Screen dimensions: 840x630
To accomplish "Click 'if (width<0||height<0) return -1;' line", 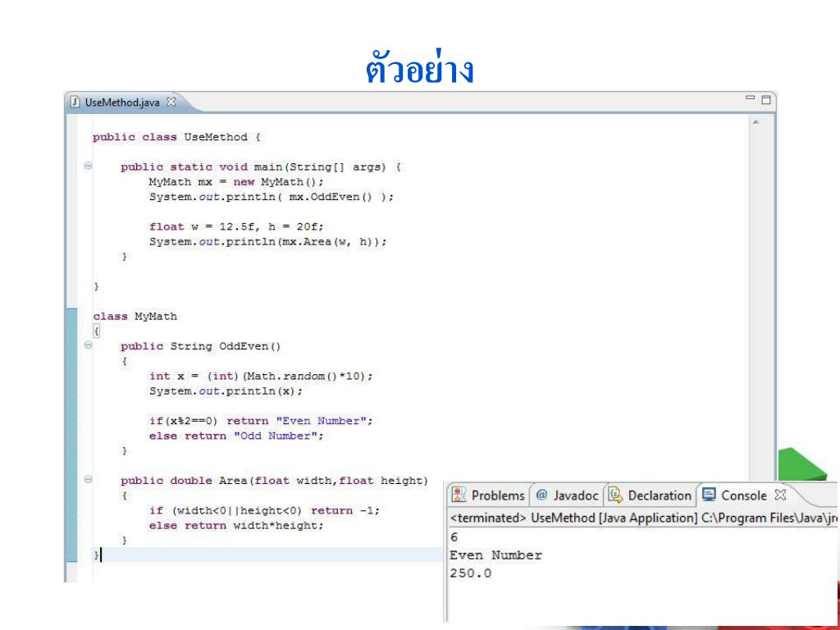I will (265, 511).
